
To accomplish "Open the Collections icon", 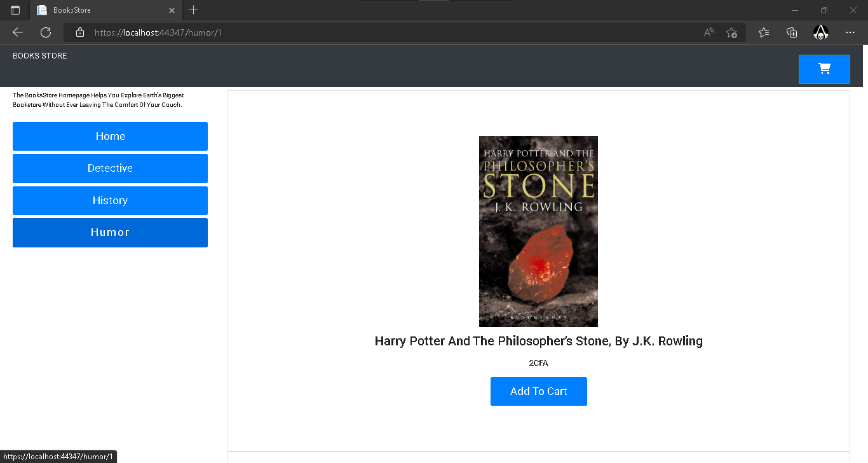I will click(792, 32).
